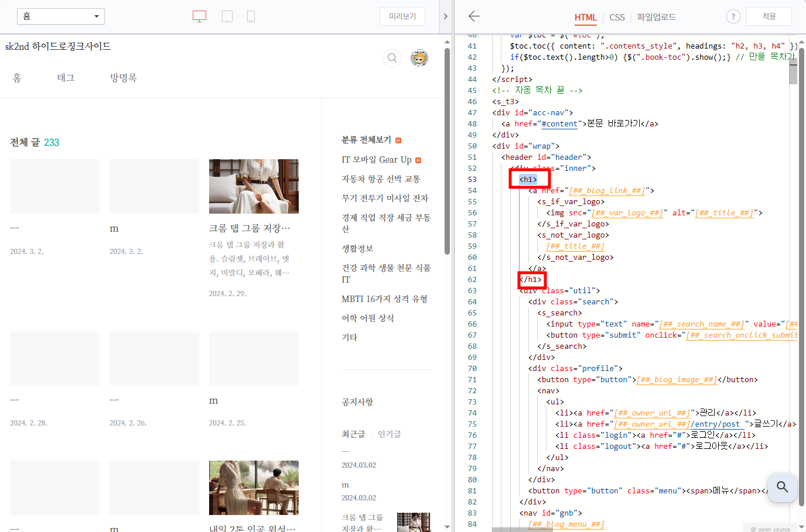Select the desktop preview mode icon

point(199,16)
